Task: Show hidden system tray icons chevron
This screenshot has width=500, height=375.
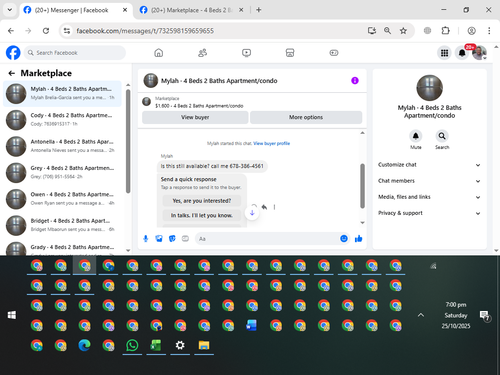Action: point(421,315)
